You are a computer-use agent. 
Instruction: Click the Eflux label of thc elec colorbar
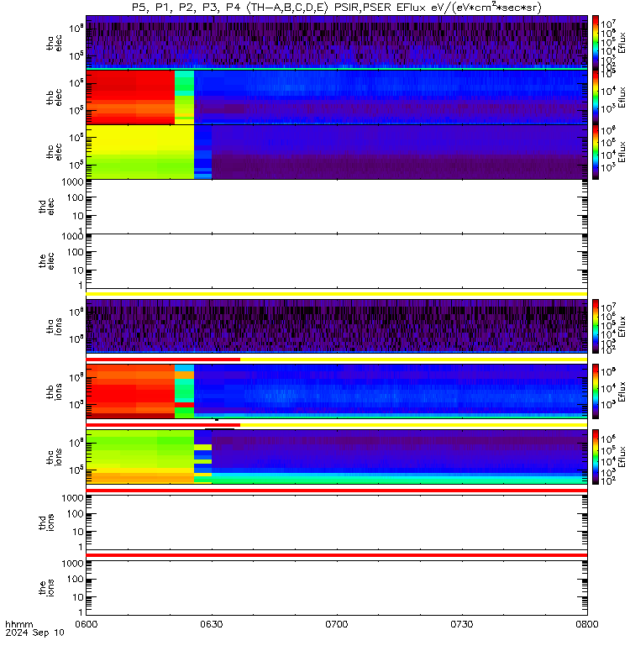click(622, 152)
